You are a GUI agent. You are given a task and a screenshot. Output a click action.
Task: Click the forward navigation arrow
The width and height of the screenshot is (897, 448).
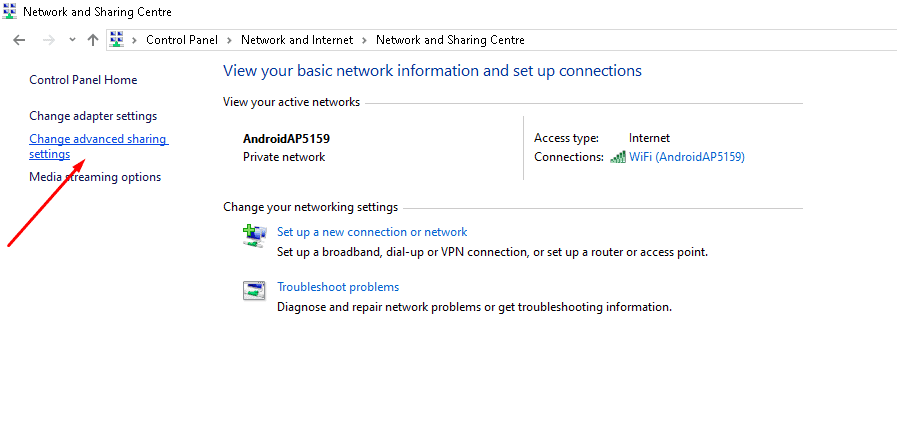(49, 40)
